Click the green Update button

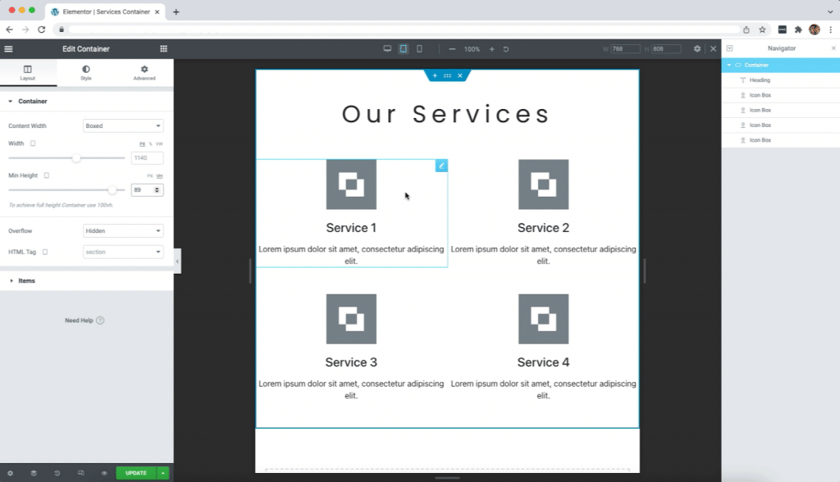tap(136, 473)
